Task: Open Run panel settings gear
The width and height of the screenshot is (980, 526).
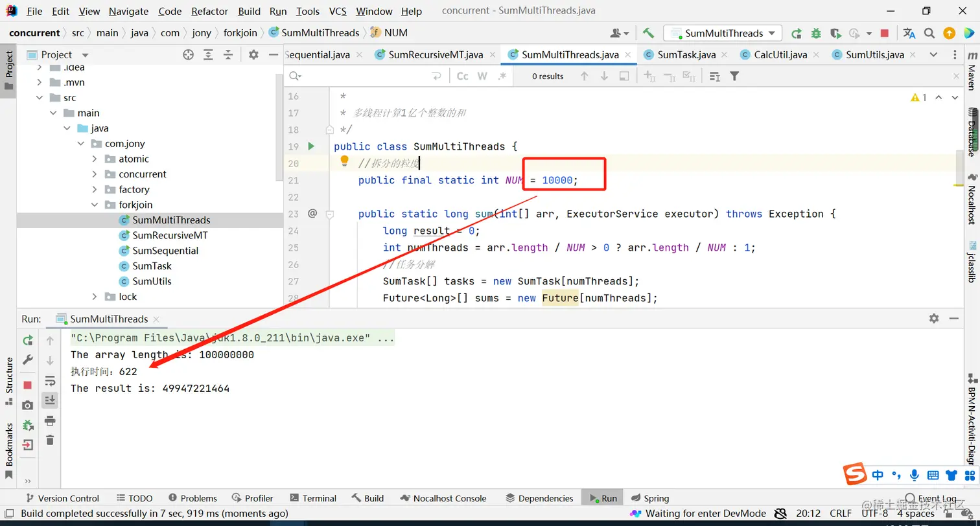Action: coord(934,319)
